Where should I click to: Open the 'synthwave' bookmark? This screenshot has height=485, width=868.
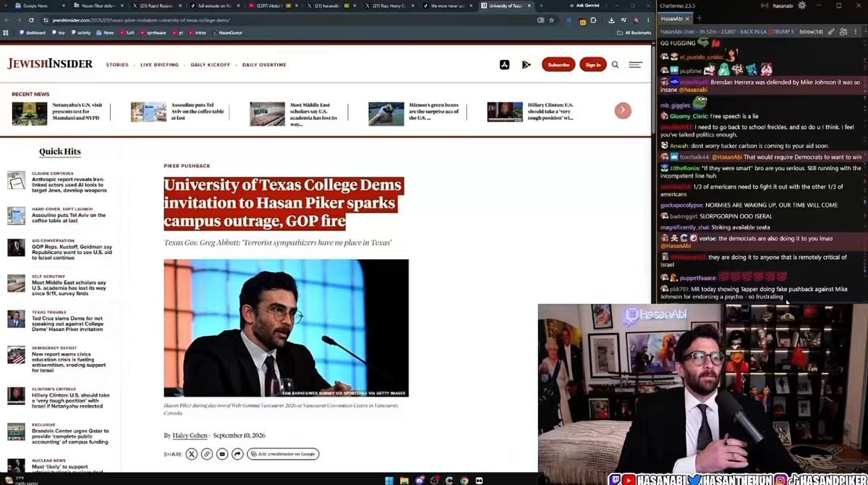click(x=152, y=33)
